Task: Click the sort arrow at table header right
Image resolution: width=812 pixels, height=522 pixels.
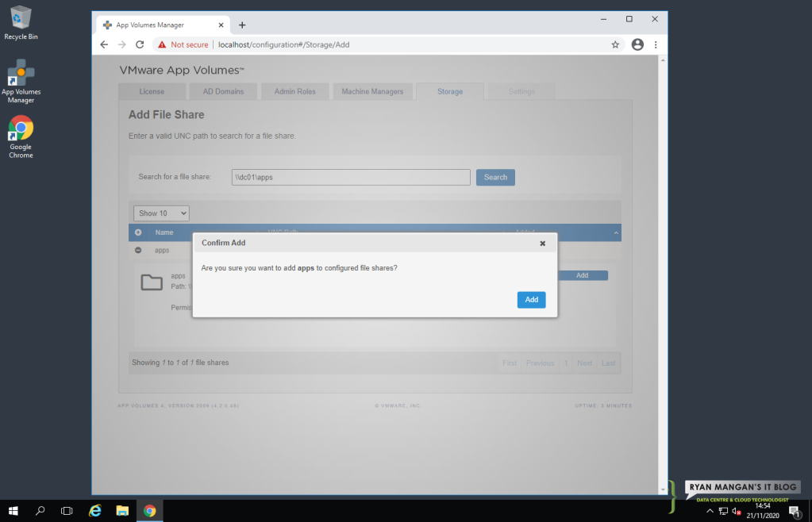Action: click(x=616, y=232)
